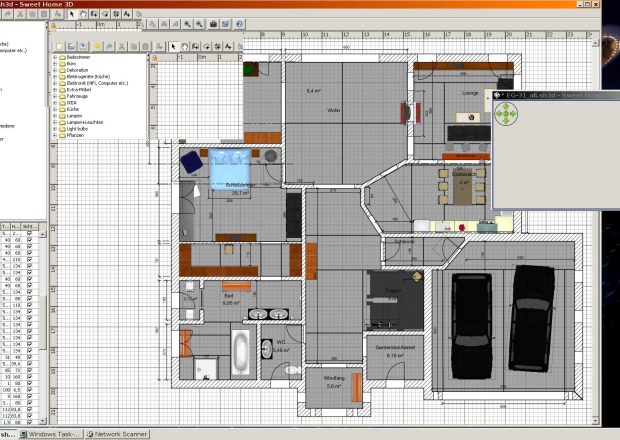This screenshot has width=620, height=440.
Task: Toggle visibility checkbox in the row with 210
Action: tap(29, 259)
